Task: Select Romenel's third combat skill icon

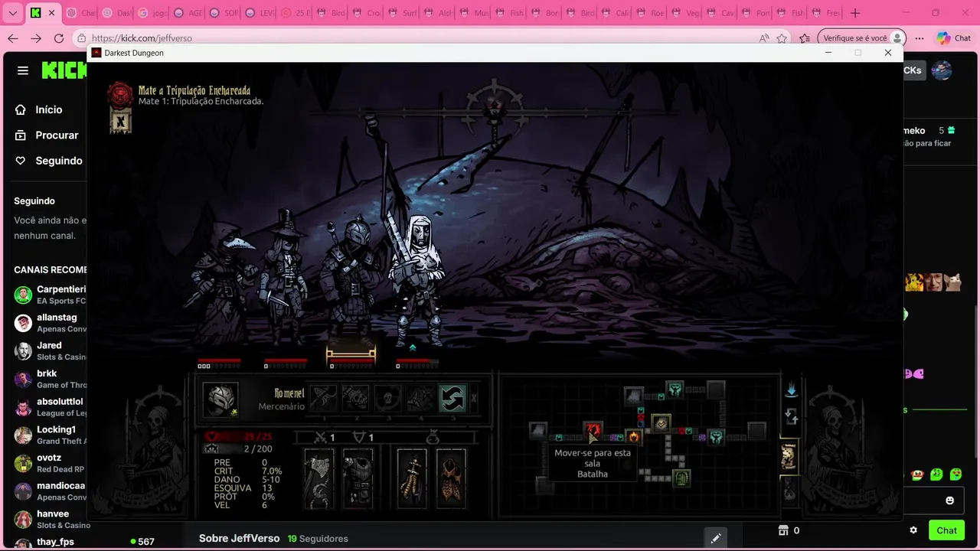Action: tap(387, 398)
